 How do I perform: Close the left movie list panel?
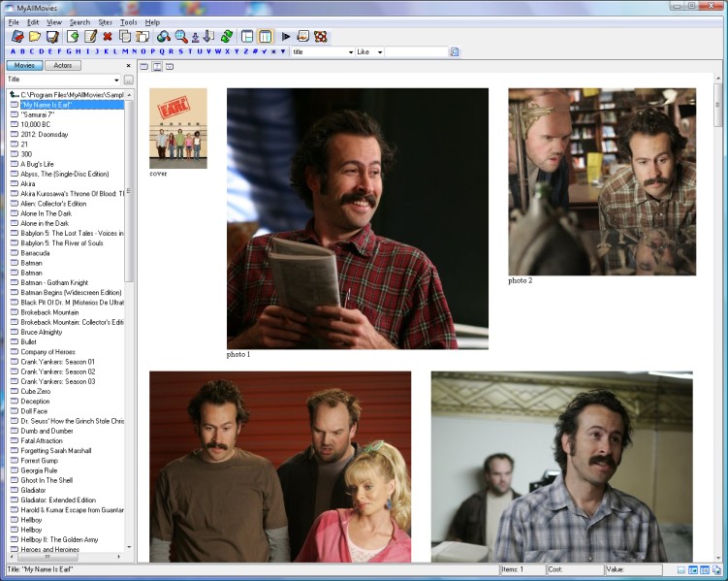[129, 66]
